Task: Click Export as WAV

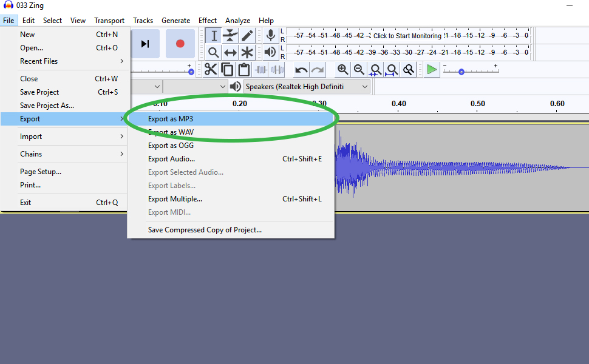Action: [x=231, y=132]
